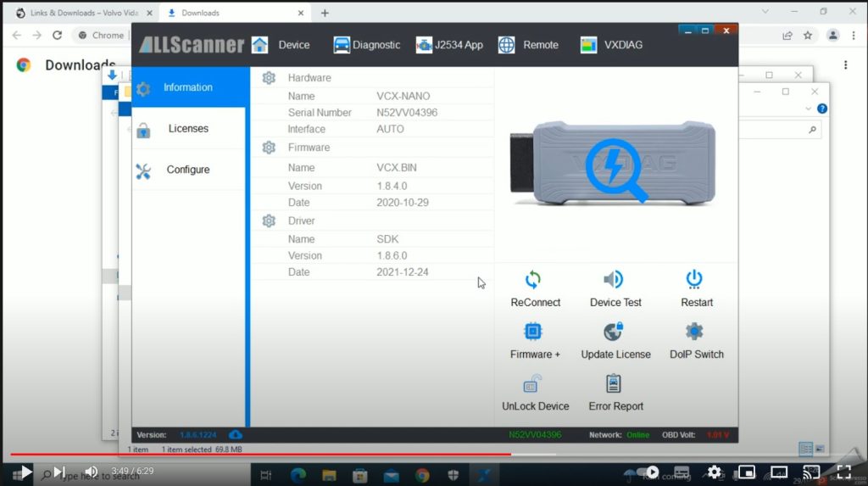Open the VXDIAG tab
This screenshot has height=486, width=868.
click(x=611, y=45)
